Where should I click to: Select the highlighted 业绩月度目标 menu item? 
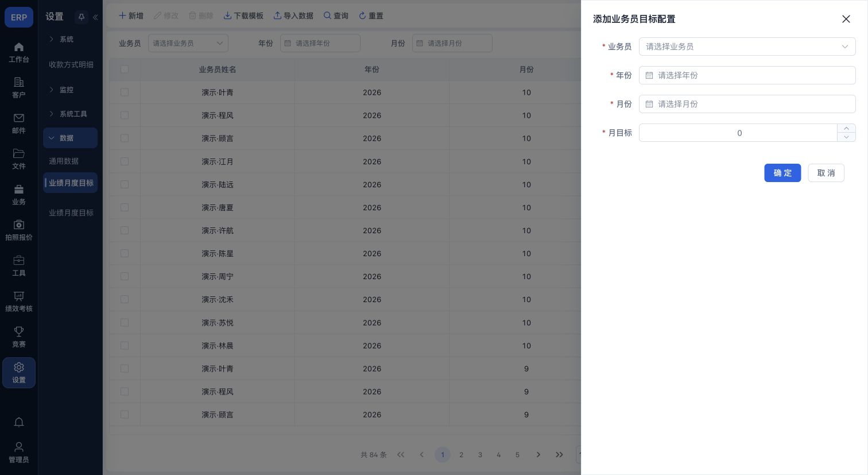pyautogui.click(x=70, y=183)
